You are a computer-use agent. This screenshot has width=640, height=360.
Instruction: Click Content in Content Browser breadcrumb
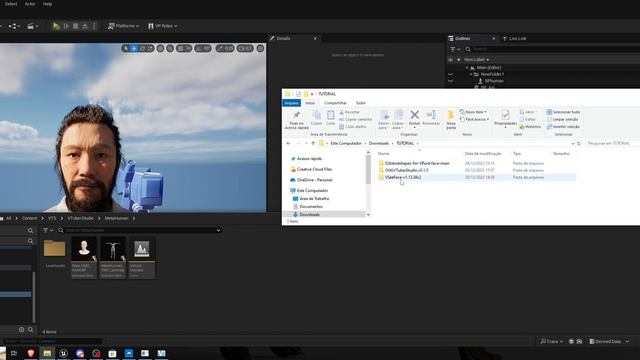(x=29, y=218)
